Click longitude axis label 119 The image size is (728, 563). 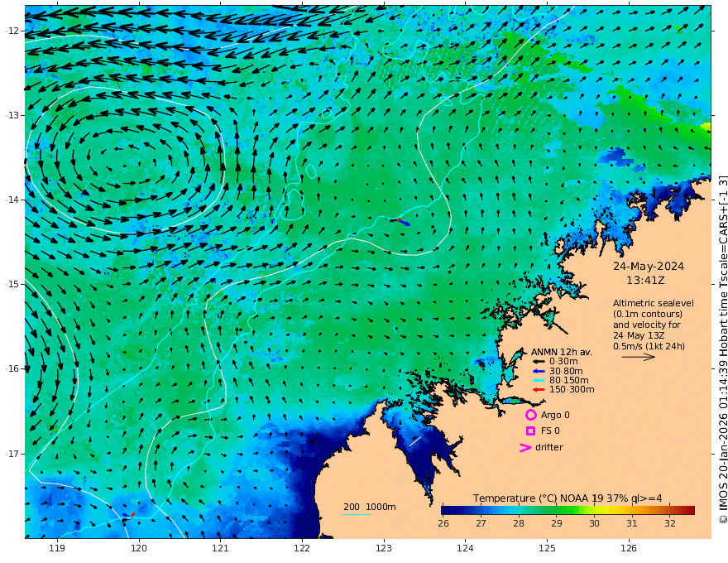coord(57,549)
